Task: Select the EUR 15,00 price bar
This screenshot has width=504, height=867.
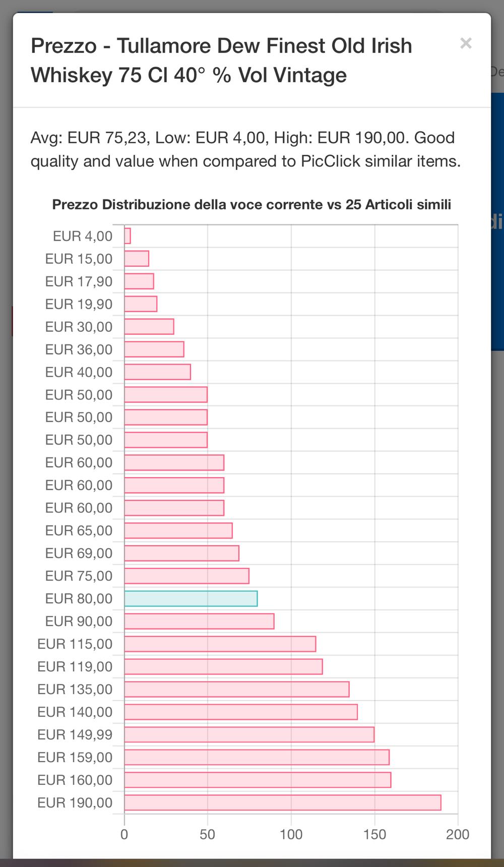Action: click(137, 259)
